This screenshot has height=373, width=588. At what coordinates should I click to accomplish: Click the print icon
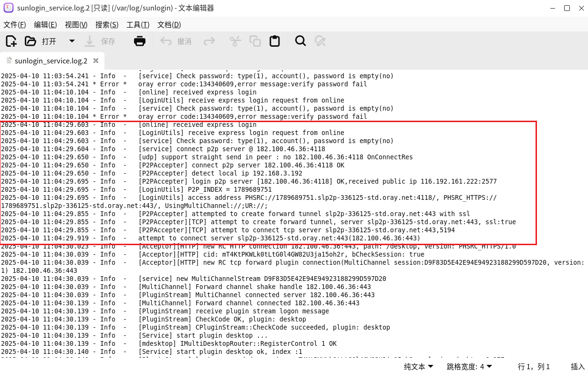139,41
